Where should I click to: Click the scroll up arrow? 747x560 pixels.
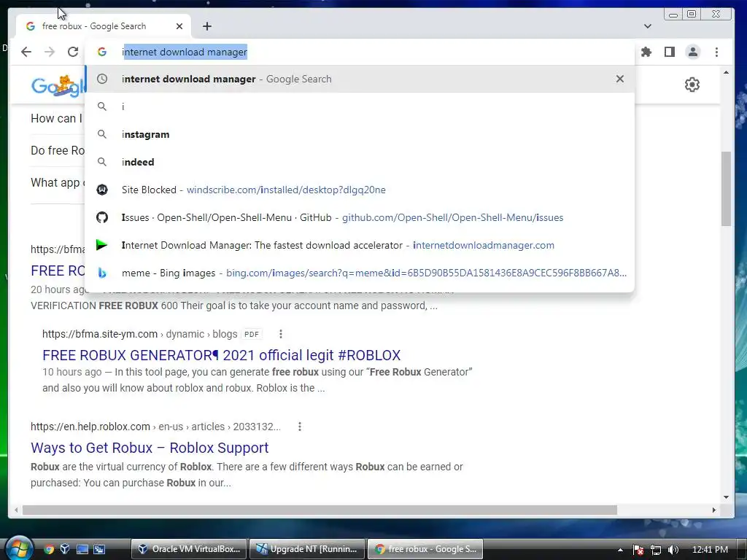pos(726,72)
